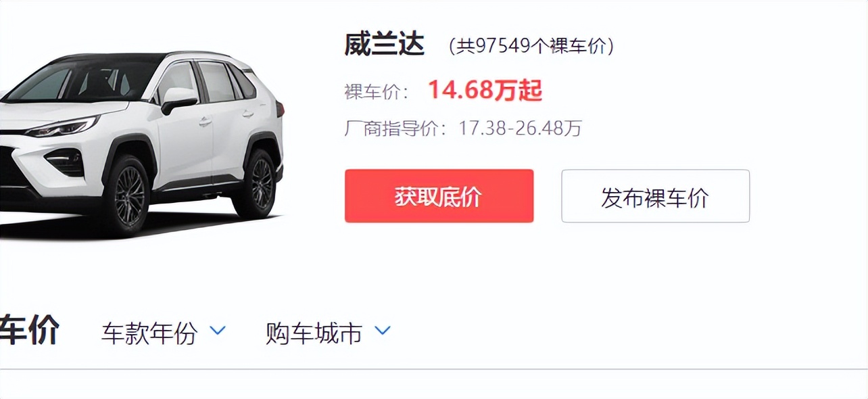Click the 厂商指导价 17.38-26.48万 text
Screen dimensions: 868x399
(463, 128)
